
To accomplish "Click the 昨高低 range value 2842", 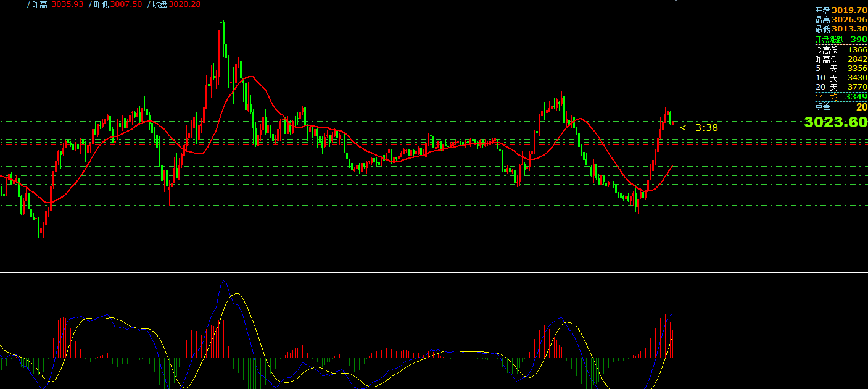I will pyautogui.click(x=857, y=59).
